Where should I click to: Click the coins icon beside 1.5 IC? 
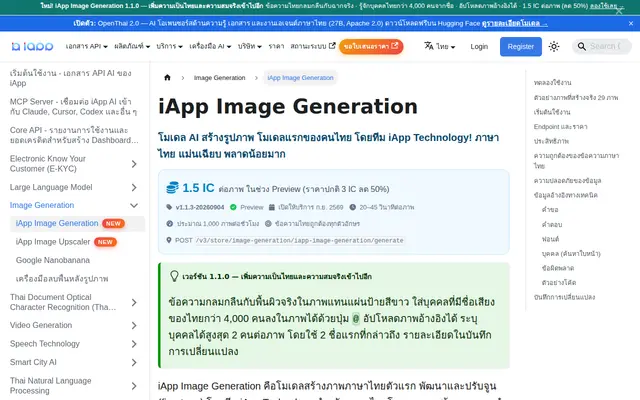(x=172, y=188)
